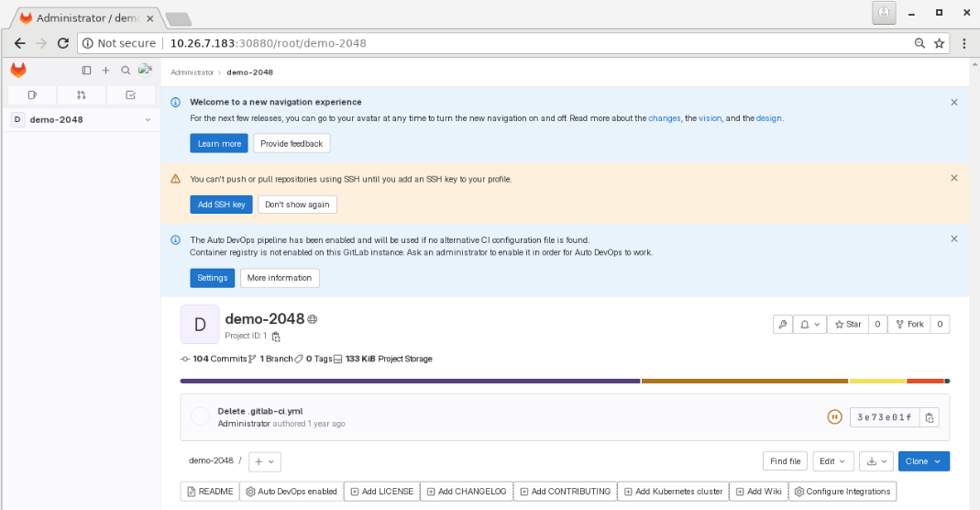The height and width of the screenshot is (510, 980).
Task: Bookmark page with the star icon
Action: 939,43
